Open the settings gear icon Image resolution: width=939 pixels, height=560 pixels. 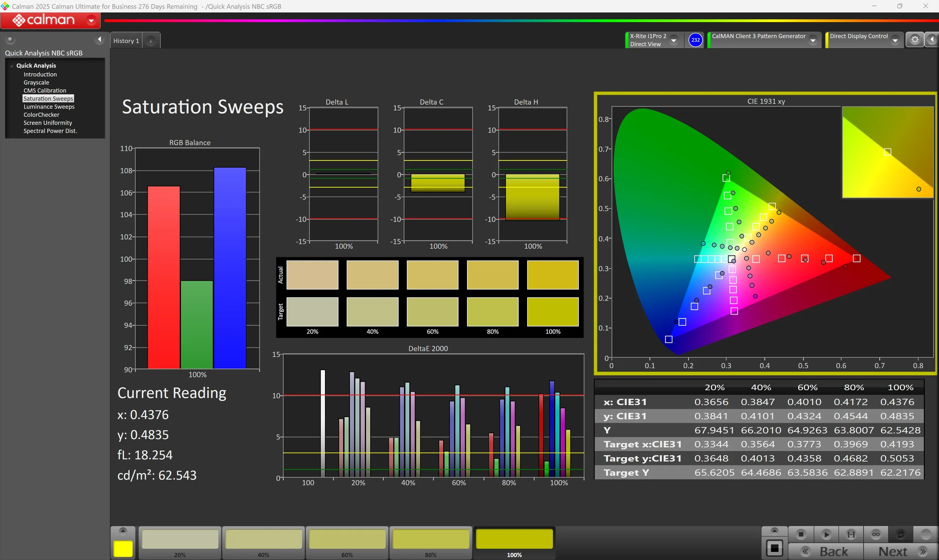[914, 40]
